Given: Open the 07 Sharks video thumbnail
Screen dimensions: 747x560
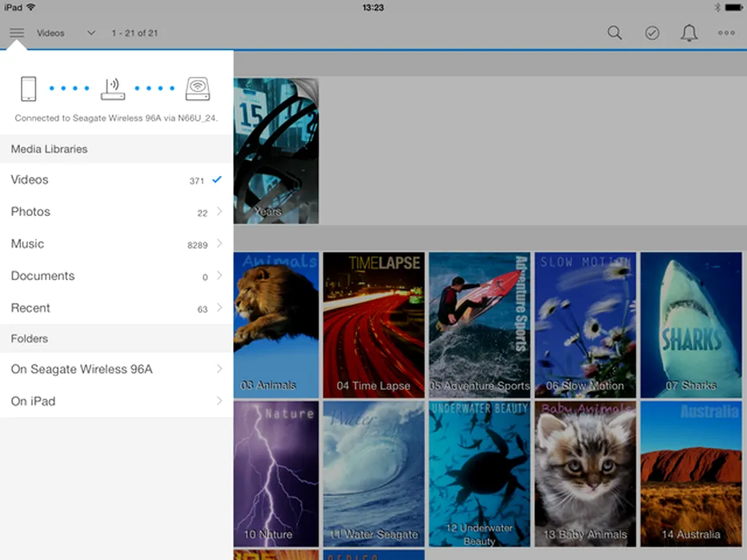Looking at the screenshot, I should (x=690, y=324).
